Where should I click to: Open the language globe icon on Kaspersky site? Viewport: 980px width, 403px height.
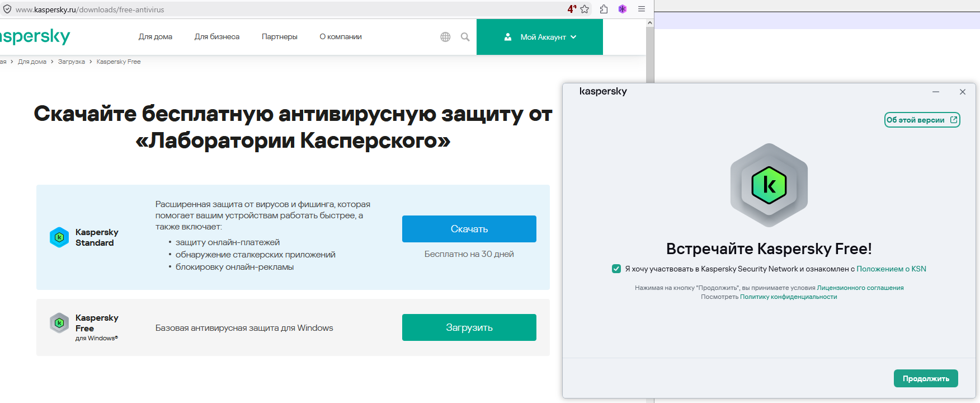(445, 37)
